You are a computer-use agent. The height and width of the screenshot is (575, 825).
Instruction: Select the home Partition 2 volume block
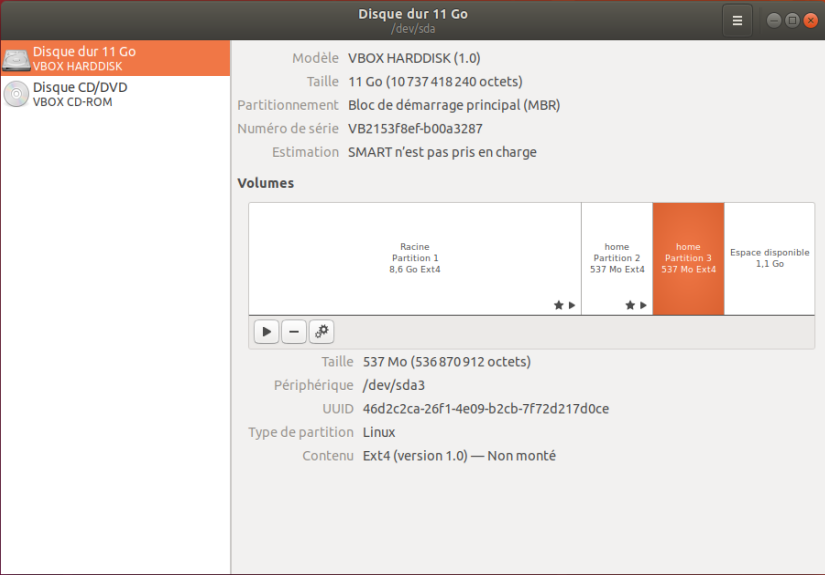click(x=617, y=258)
